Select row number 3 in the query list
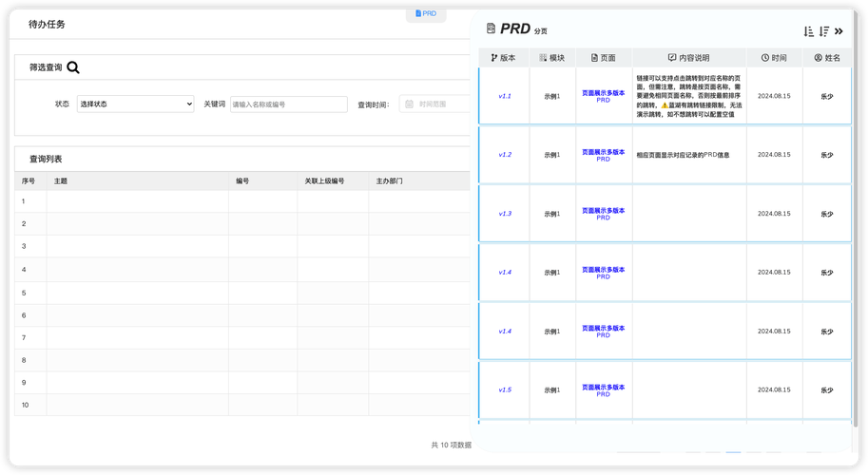The width and height of the screenshot is (868, 475). point(242,246)
